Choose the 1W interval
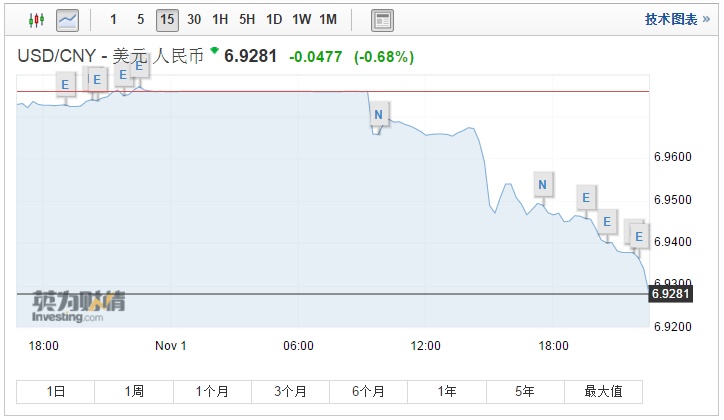This screenshot has height=420, width=724. pyautogui.click(x=300, y=19)
